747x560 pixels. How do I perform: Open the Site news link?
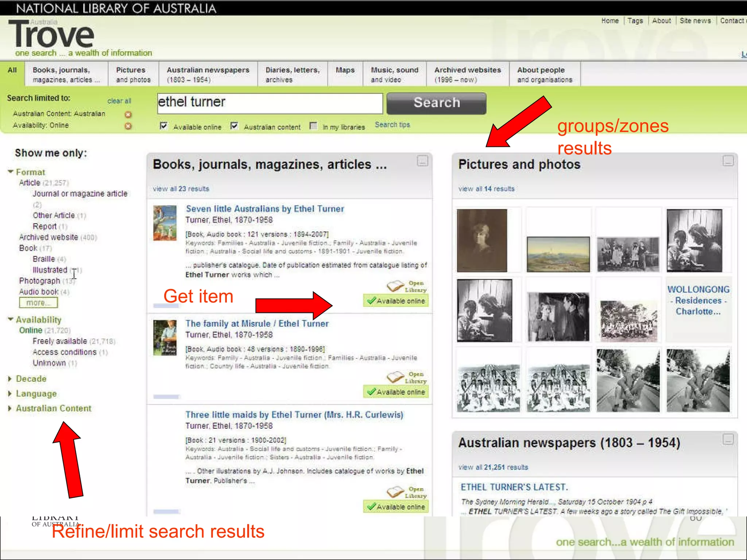(695, 21)
